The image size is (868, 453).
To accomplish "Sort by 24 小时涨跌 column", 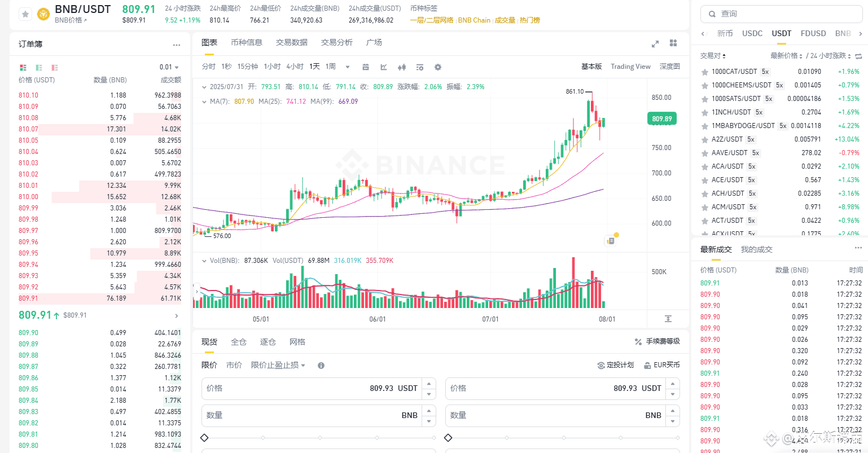I will pos(831,56).
